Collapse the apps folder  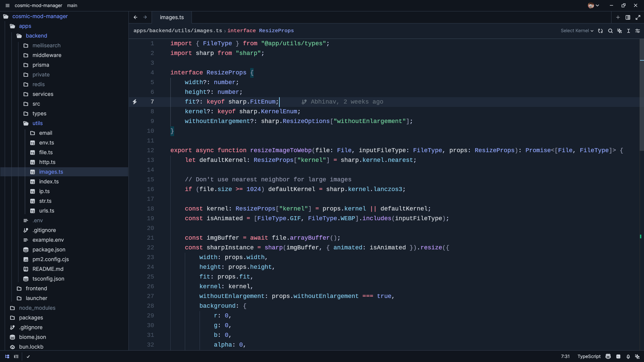coord(25,26)
